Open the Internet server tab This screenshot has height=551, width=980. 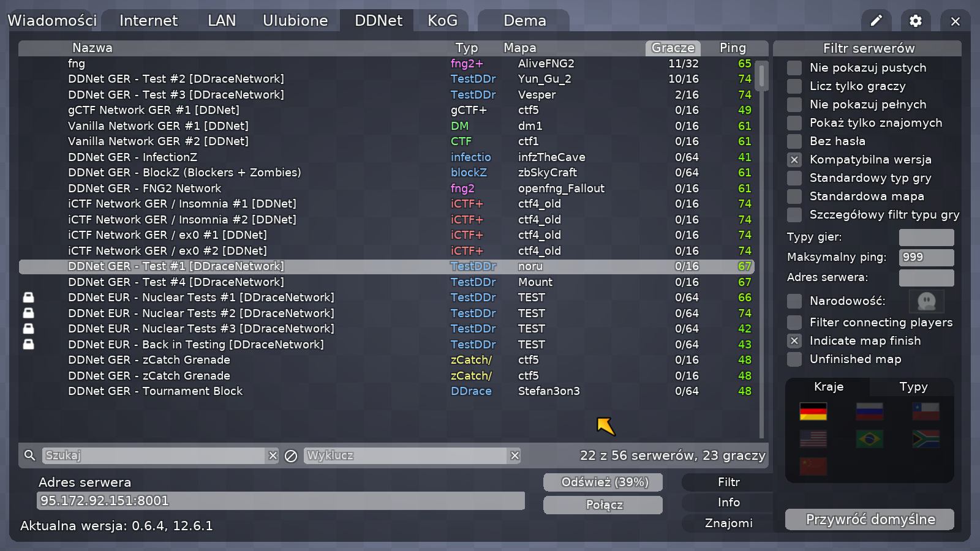148,21
